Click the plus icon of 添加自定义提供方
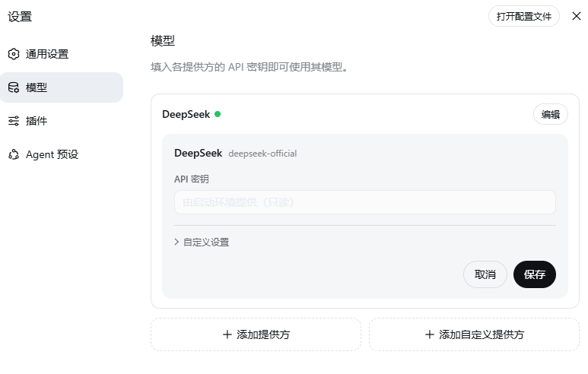The image size is (588, 374). point(430,334)
